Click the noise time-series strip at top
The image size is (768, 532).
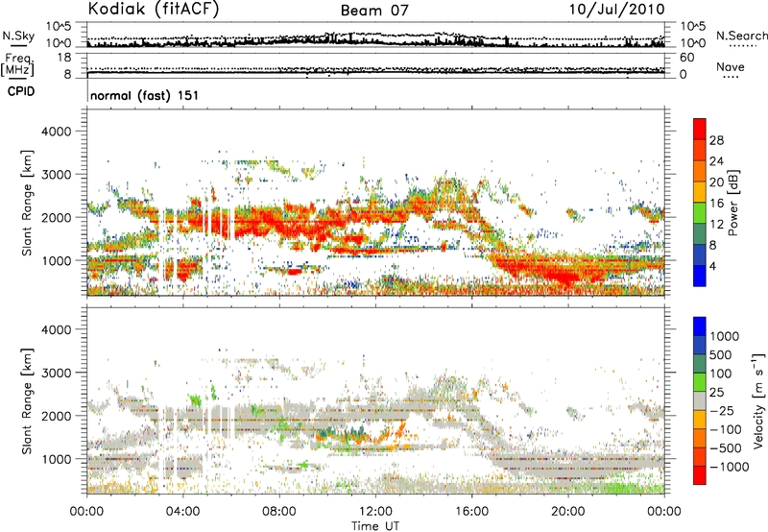[x=375, y=35]
